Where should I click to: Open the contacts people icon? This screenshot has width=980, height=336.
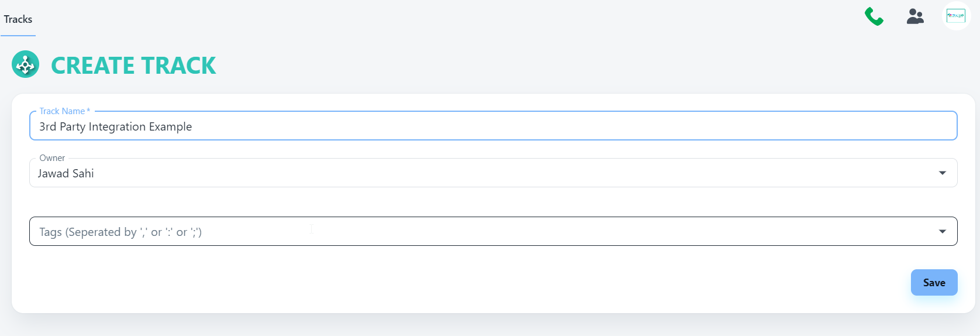(x=915, y=16)
